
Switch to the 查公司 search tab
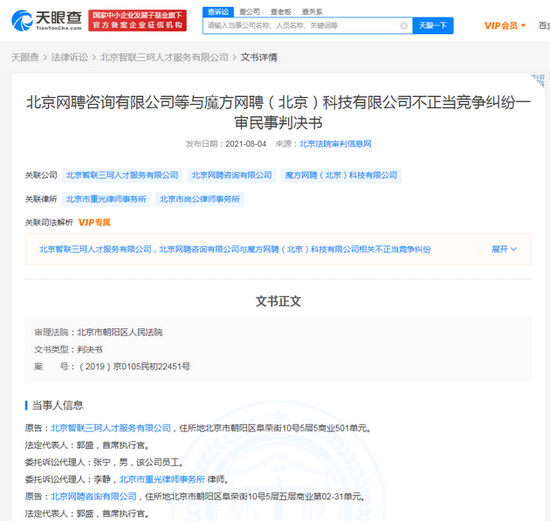(249, 12)
